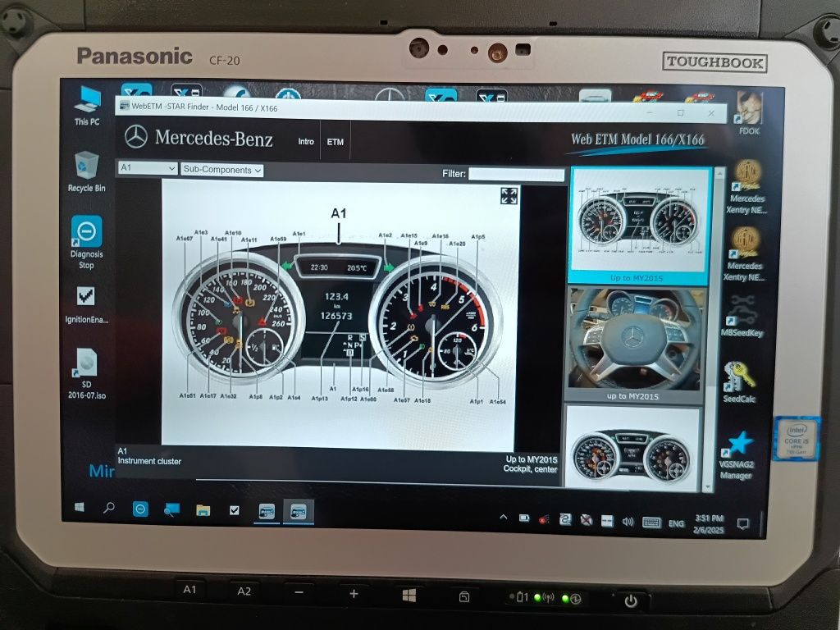Click the A1e59 callout label

278,239
